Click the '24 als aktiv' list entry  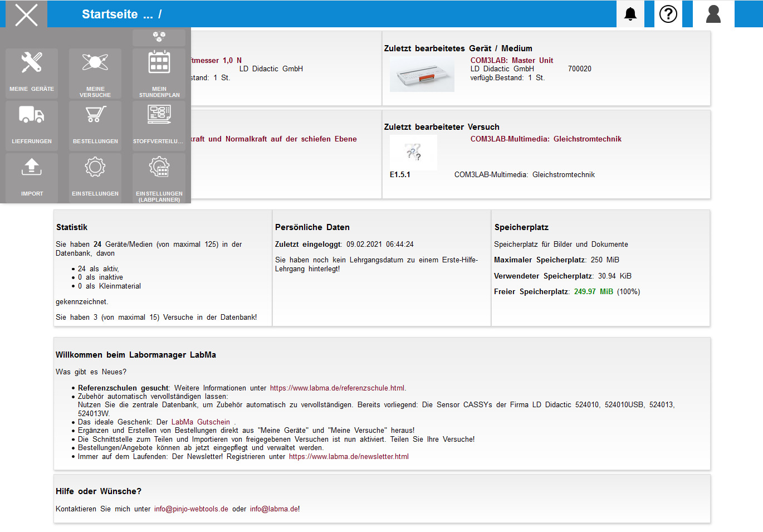[x=98, y=269]
